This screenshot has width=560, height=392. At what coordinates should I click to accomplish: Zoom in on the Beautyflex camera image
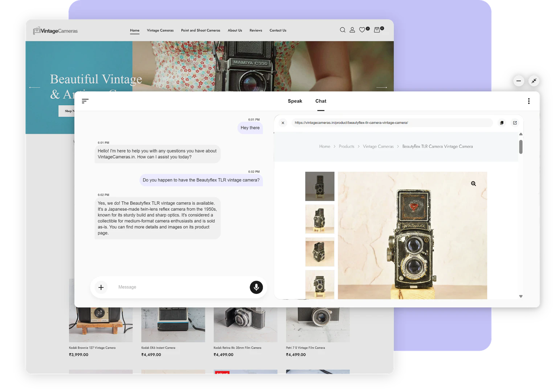click(473, 184)
